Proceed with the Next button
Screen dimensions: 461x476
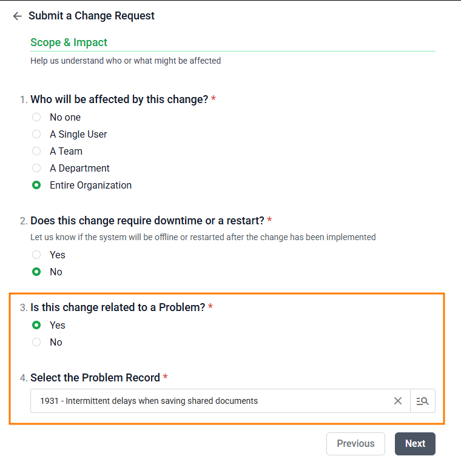415,443
